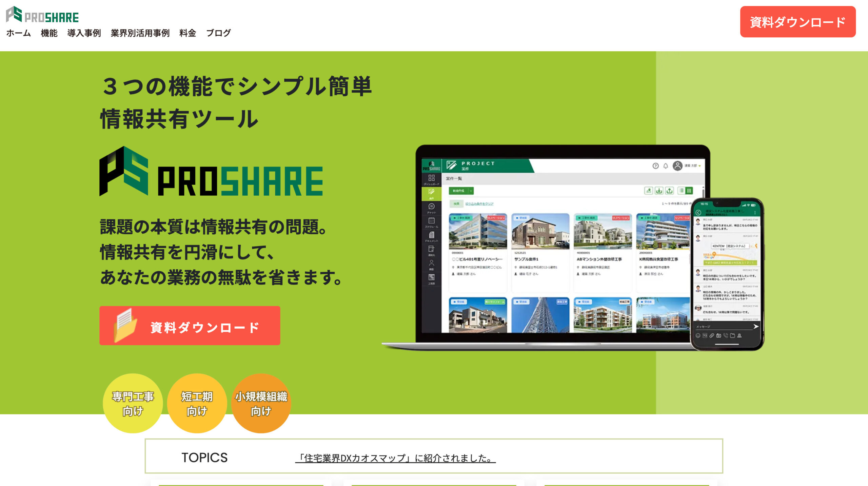
Task: Click the send arrow in the phone chat
Action: pyautogui.click(x=756, y=326)
